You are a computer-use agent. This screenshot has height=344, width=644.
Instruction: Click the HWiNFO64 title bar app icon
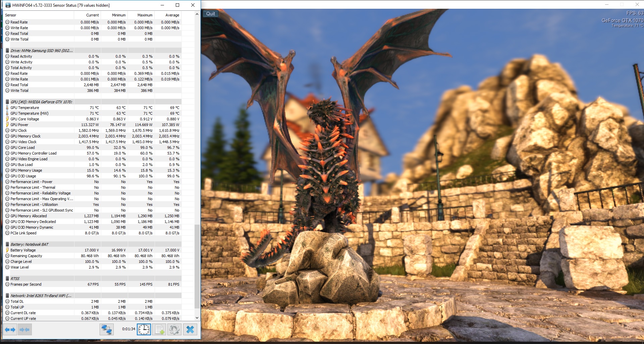[x=8, y=5]
